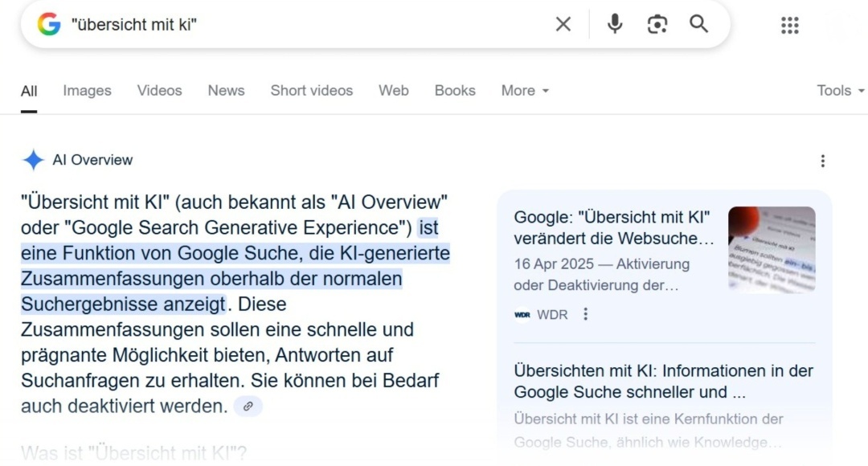Open the Google apps grid
The image size is (868, 466).
[790, 25]
